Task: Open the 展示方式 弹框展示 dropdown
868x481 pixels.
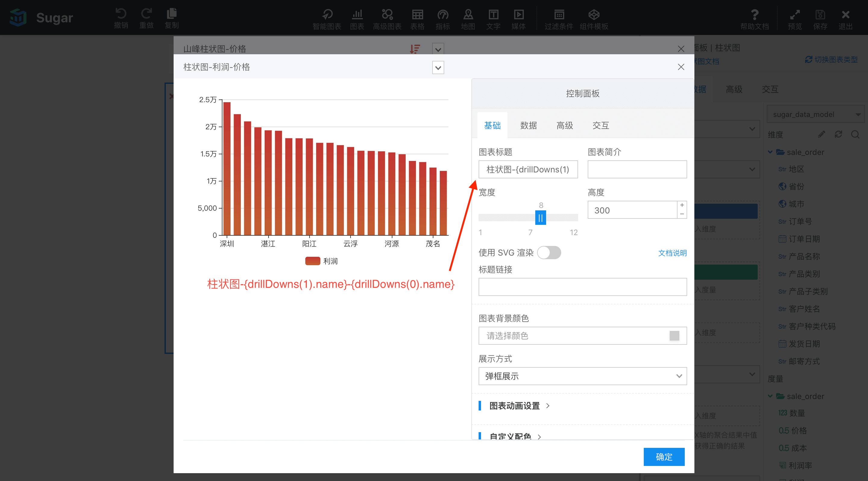Action: tap(583, 376)
